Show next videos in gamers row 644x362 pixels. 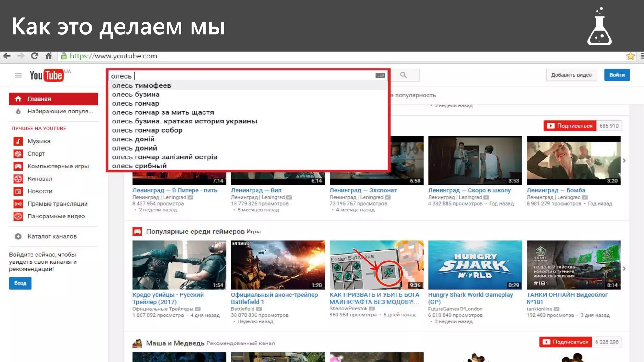coord(624,269)
